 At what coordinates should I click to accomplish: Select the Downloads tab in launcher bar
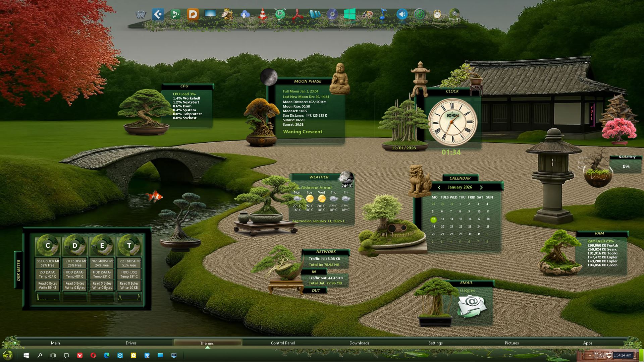click(x=359, y=343)
